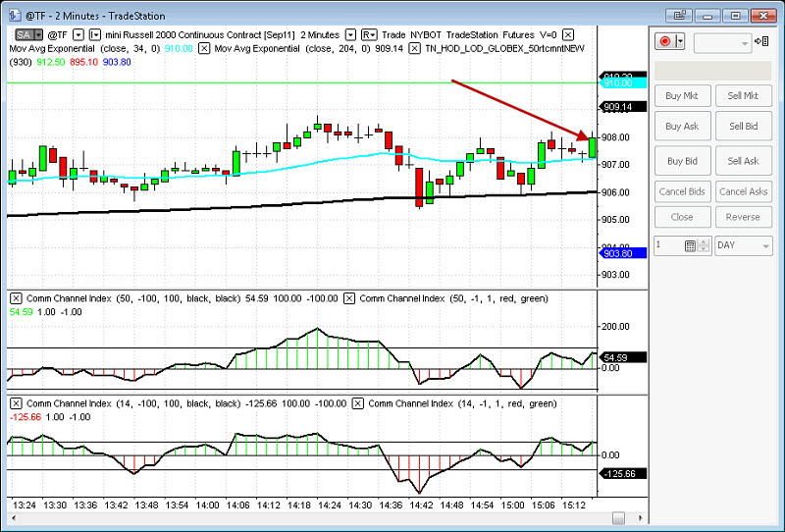Remove the Mov Avg Exponential 34 indicator X

pyautogui.click(x=204, y=49)
